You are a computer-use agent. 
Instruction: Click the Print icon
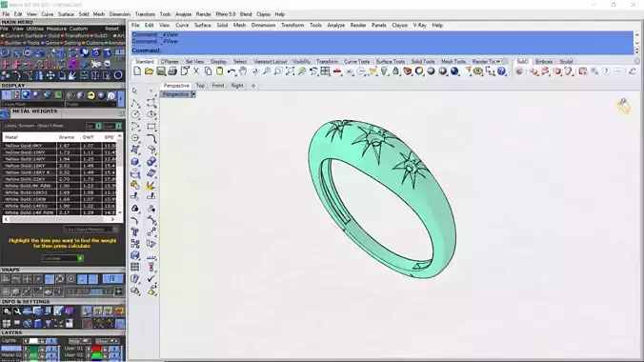[x=172, y=71]
